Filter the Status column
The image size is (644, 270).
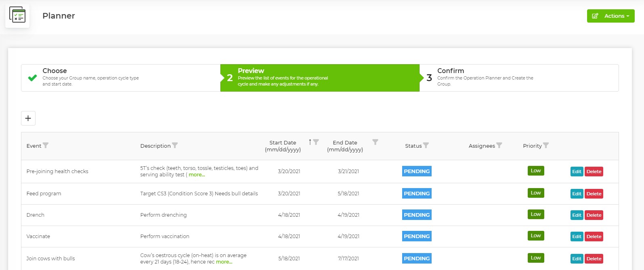click(x=426, y=145)
